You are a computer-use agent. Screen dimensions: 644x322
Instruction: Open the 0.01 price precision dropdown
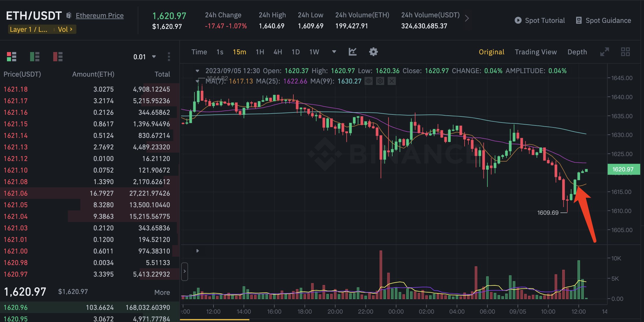[145, 57]
